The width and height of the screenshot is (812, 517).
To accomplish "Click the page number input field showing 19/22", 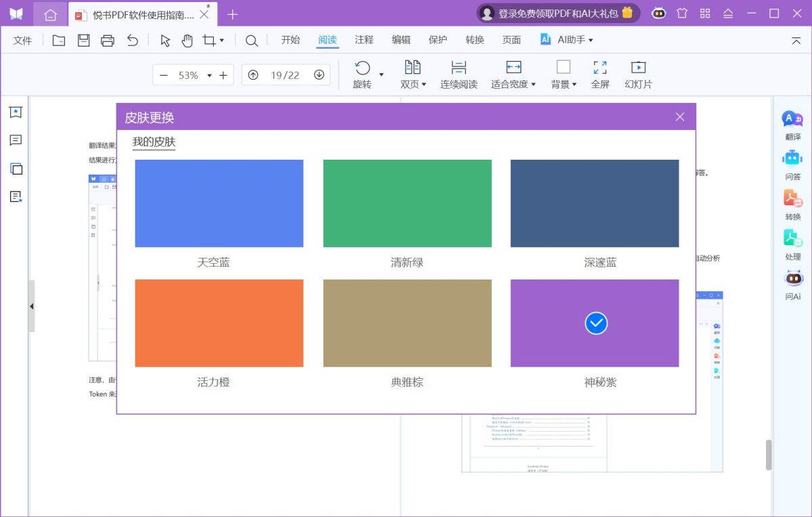I will (286, 74).
